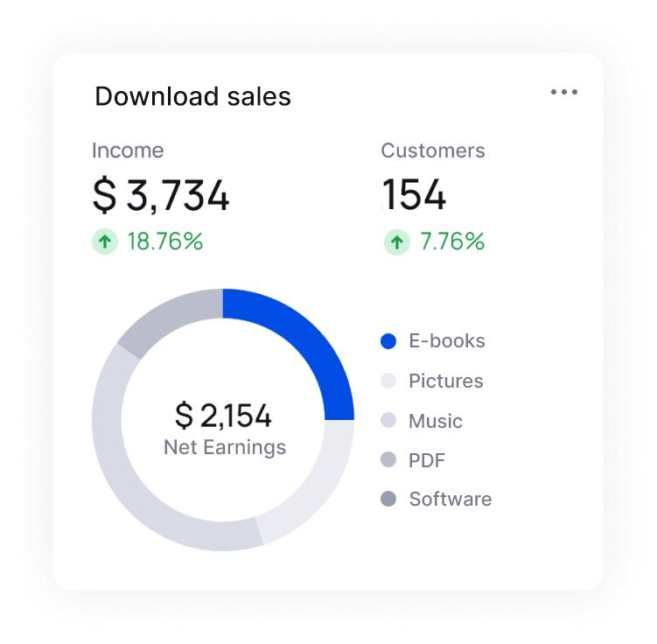Screen dimensions: 657x644
Task: Select the blue E-books legend dot
Action: click(388, 341)
